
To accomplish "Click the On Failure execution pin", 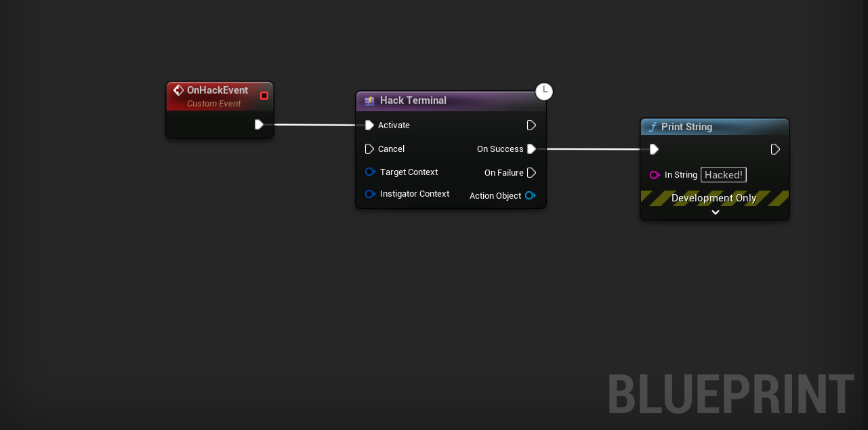I will [x=531, y=173].
